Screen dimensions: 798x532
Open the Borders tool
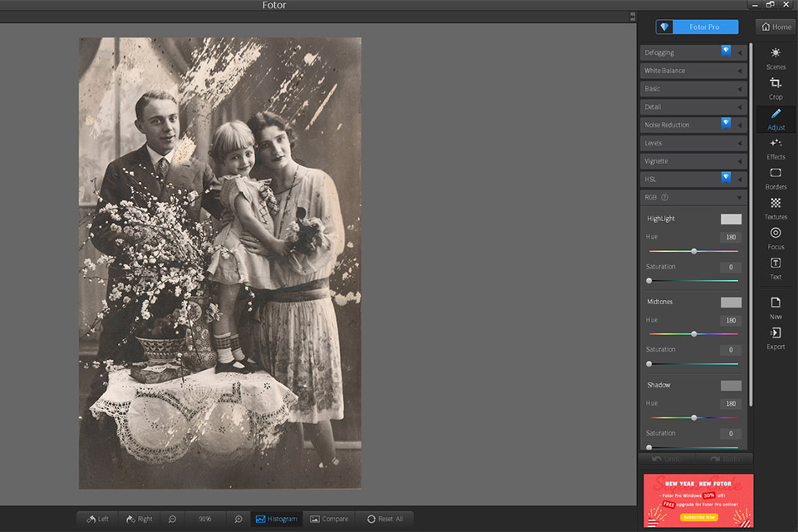(x=775, y=178)
